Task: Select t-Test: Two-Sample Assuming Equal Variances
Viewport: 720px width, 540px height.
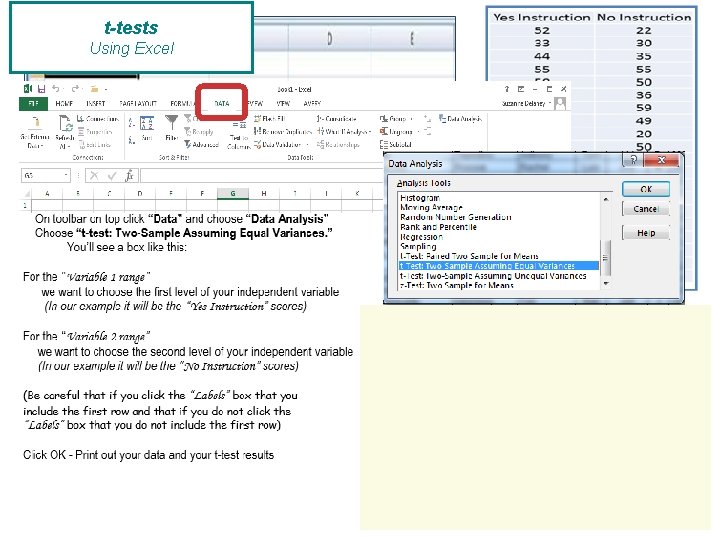Action: tap(499, 266)
